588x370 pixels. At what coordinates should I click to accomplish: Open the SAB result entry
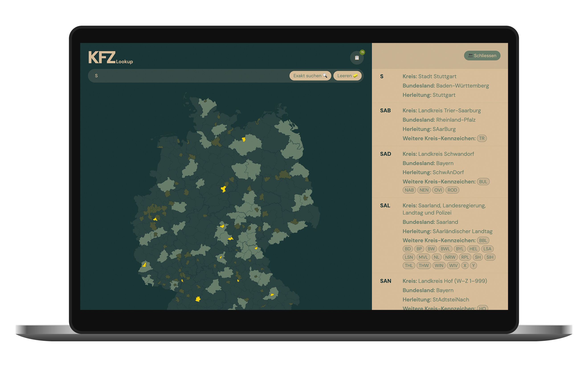click(385, 111)
